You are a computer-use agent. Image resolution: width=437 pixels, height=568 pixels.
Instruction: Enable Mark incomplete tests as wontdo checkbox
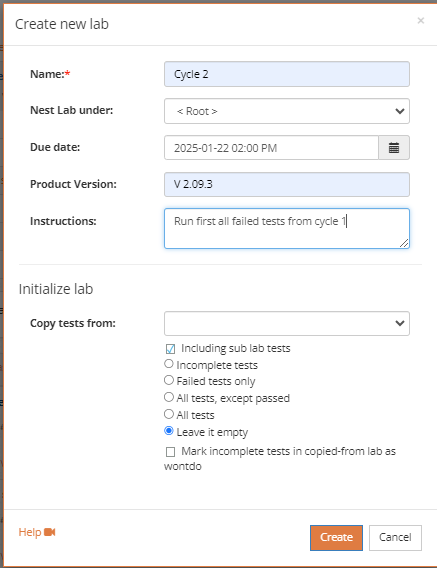[170, 452]
